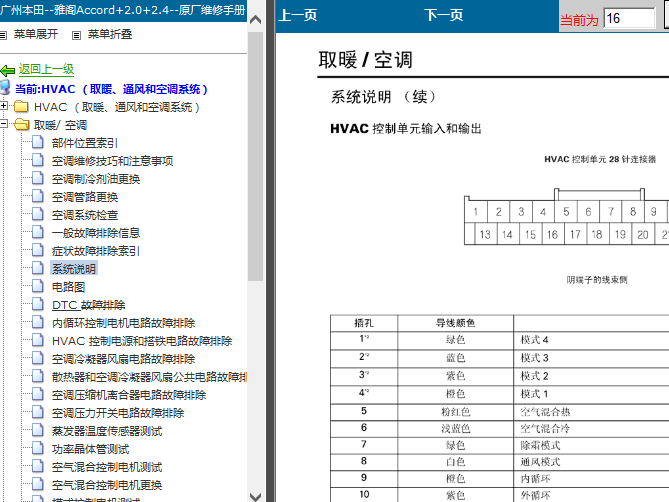Image resolution: width=669 pixels, height=502 pixels.
Task: Click the page icon for 空调制冷剂油更换
Action: click(38, 178)
